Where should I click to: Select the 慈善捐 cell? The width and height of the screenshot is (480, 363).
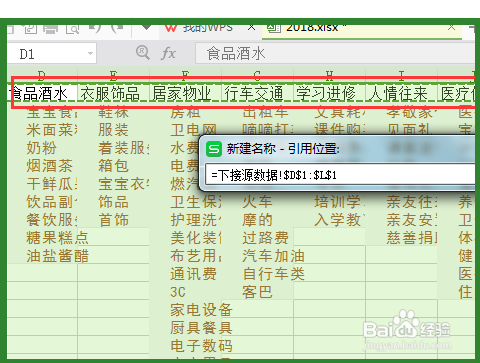tap(401, 238)
